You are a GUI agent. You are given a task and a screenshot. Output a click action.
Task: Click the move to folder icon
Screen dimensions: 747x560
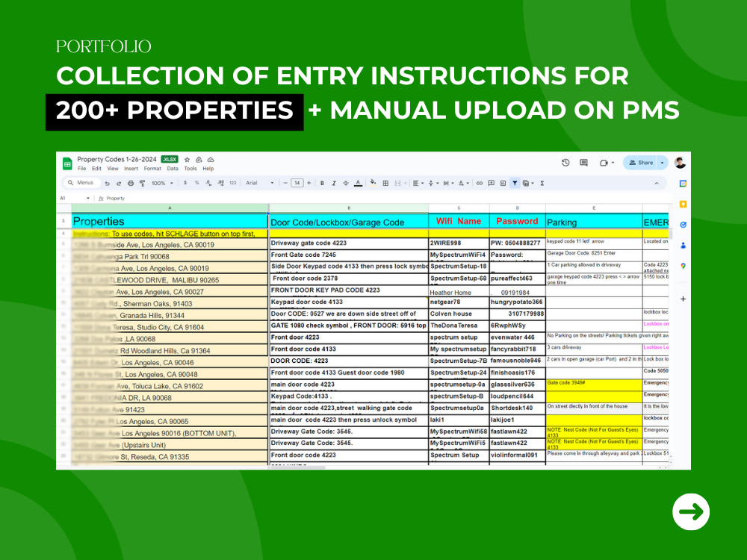click(x=199, y=160)
